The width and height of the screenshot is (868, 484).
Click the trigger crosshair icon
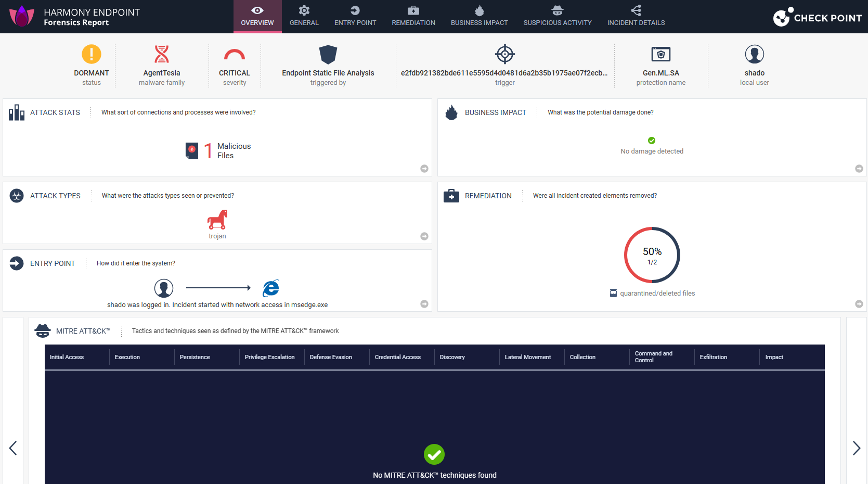click(505, 54)
